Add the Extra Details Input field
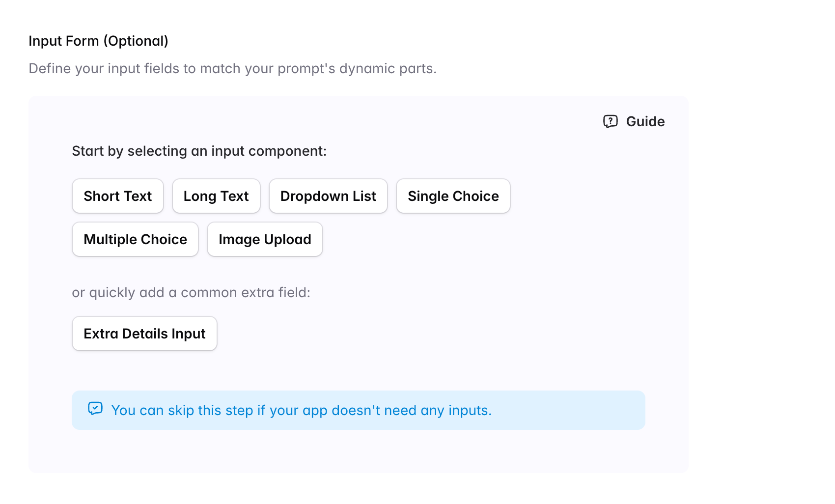The width and height of the screenshot is (835, 504). (144, 334)
